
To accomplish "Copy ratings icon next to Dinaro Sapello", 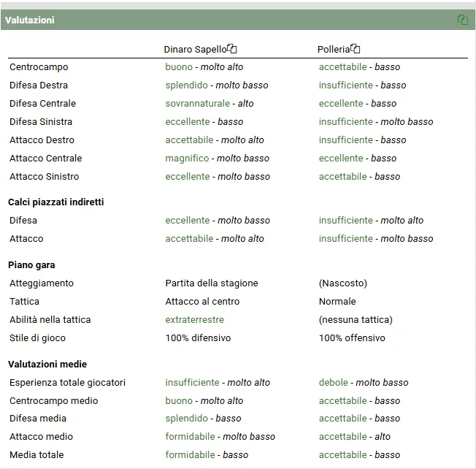I will pos(232,49).
